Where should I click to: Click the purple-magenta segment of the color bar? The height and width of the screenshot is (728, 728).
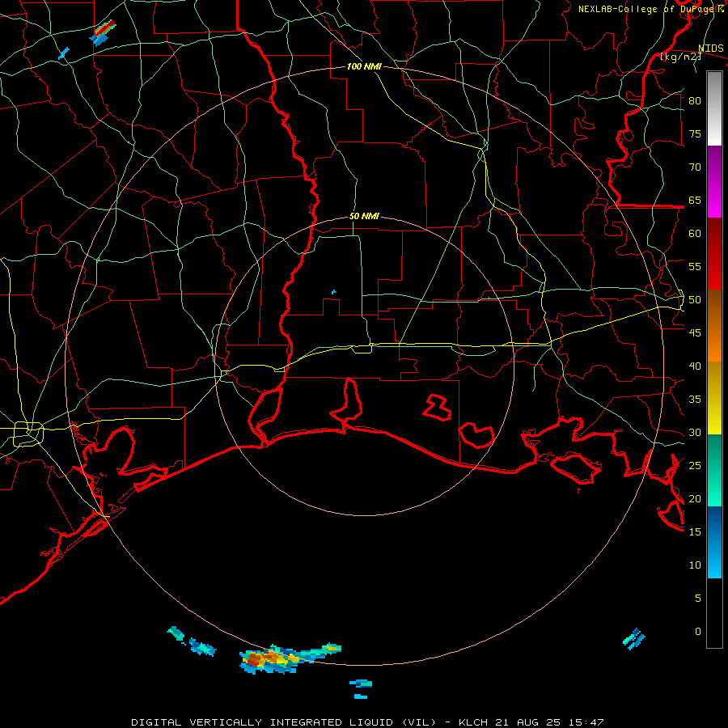(714, 181)
